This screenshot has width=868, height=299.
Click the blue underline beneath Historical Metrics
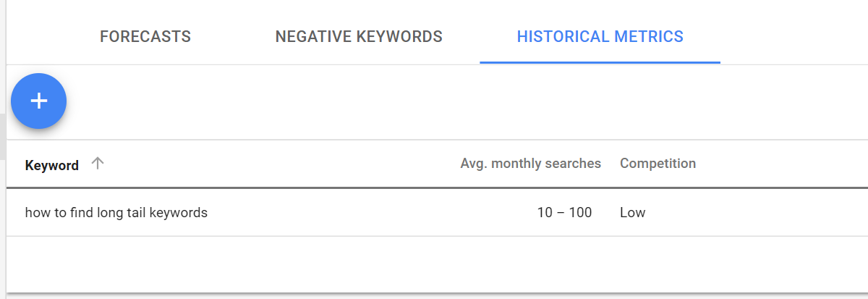(x=600, y=62)
